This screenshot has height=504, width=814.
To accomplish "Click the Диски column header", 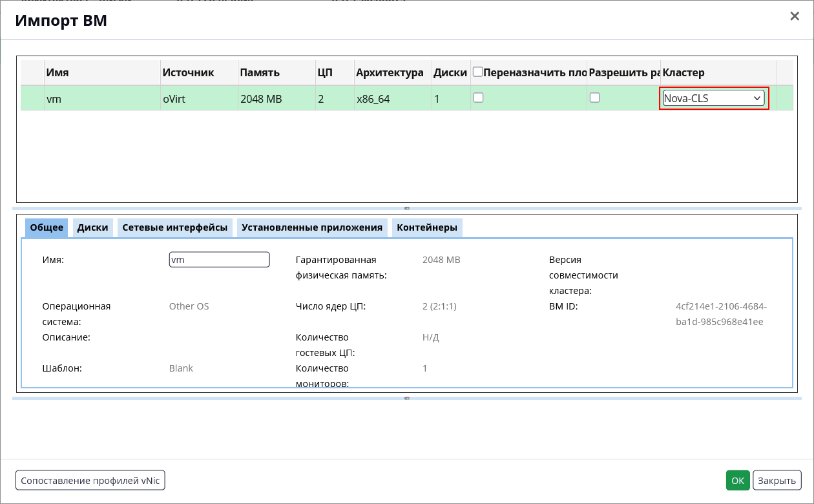I will point(451,72).
